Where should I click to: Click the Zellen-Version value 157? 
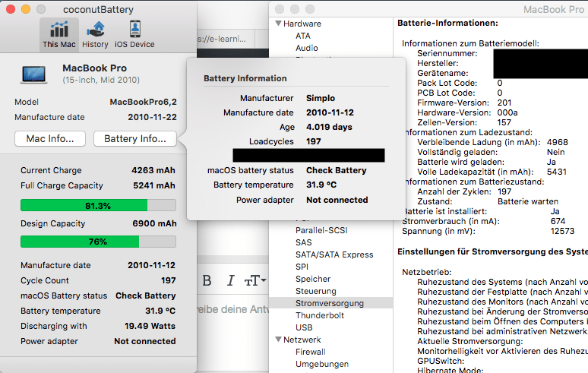504,122
